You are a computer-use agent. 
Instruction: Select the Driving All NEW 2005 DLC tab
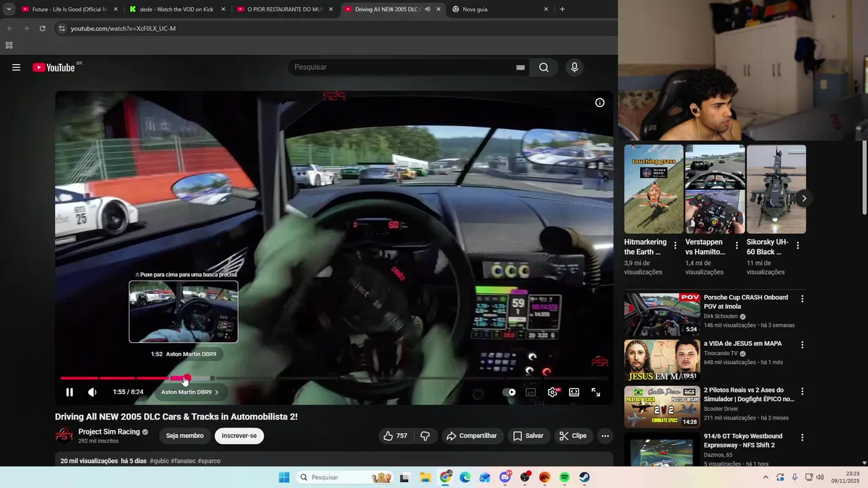click(x=387, y=9)
